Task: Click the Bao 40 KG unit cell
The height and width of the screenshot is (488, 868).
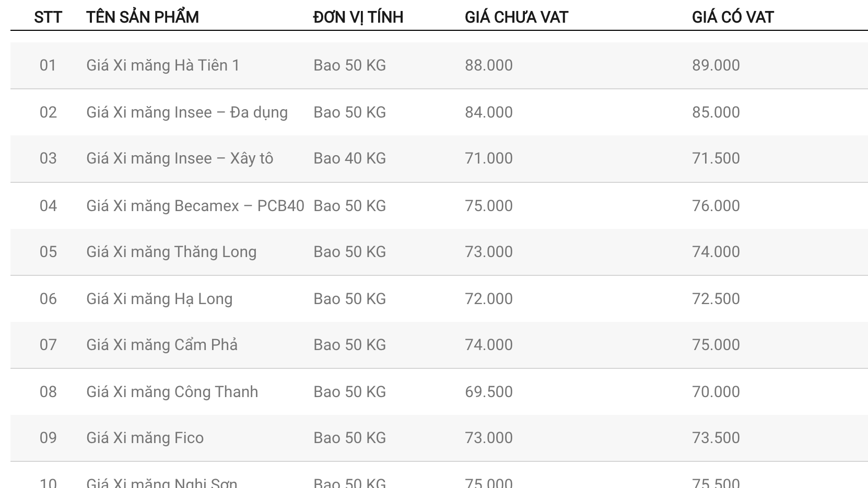Action: (x=350, y=158)
